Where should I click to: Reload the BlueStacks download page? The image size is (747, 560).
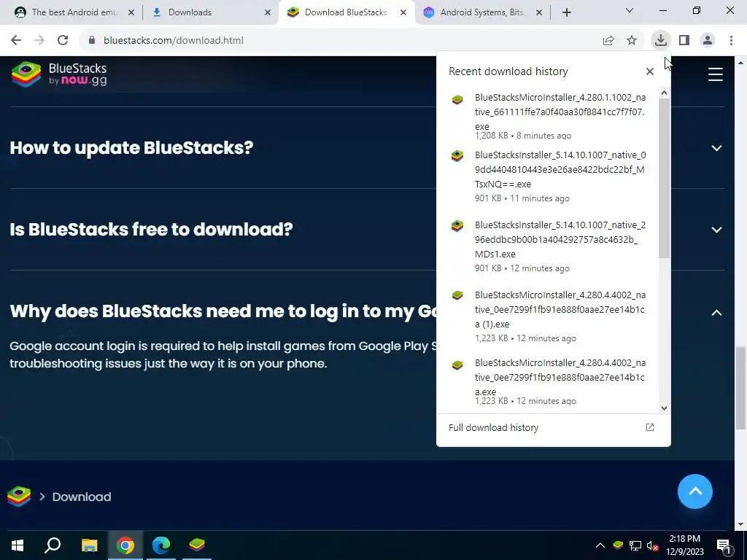pos(63,41)
